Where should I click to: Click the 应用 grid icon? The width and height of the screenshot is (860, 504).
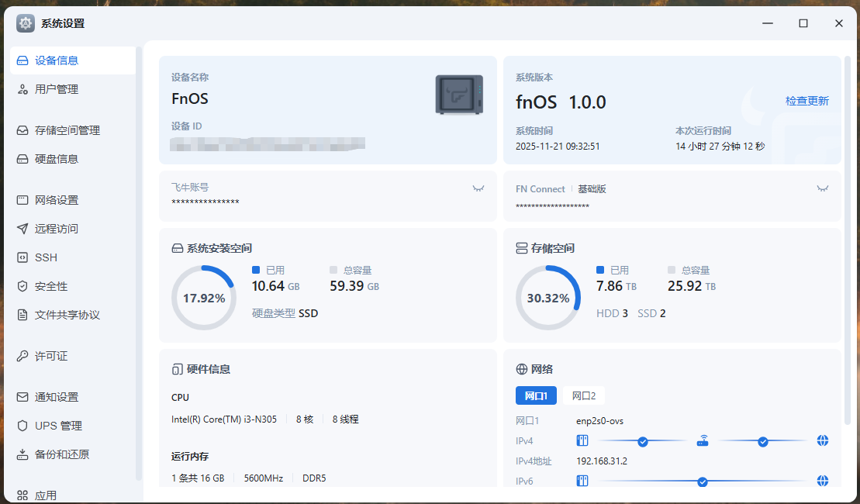22,495
